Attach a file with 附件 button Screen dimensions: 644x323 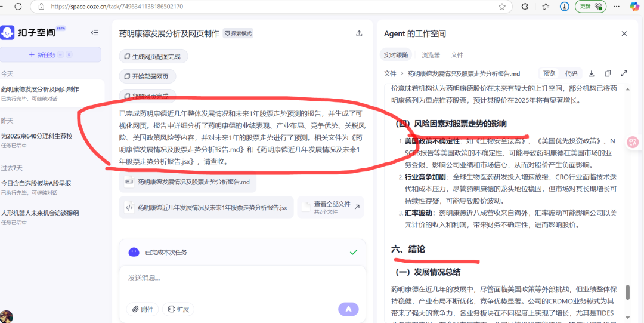pos(143,309)
